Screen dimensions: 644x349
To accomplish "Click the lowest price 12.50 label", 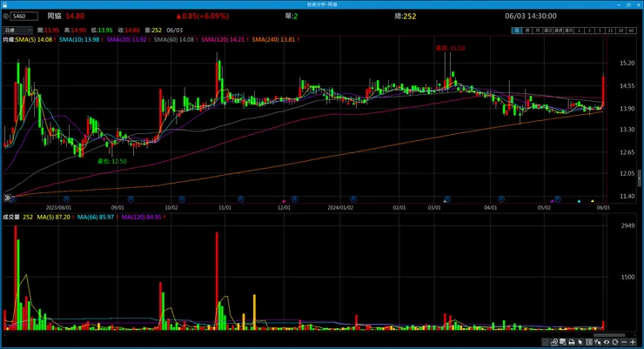I will tap(112, 161).
